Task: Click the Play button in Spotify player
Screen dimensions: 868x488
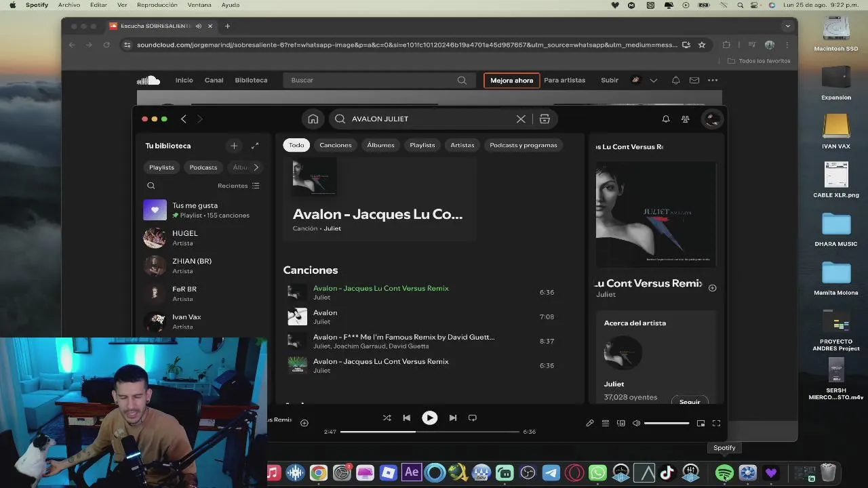Action: (x=430, y=418)
